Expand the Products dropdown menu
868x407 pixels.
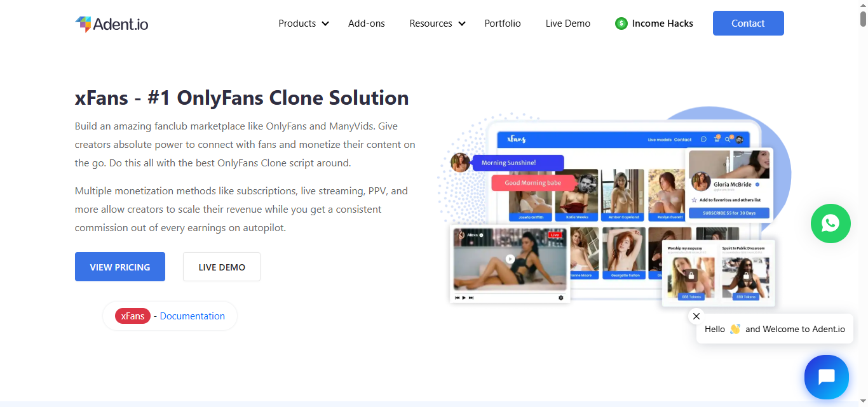click(x=304, y=23)
